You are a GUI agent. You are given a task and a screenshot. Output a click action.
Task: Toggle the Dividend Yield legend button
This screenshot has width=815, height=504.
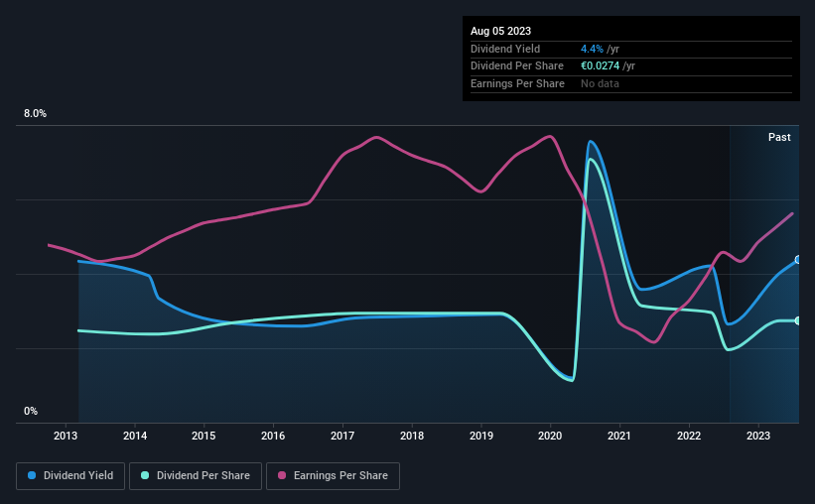tap(70, 476)
